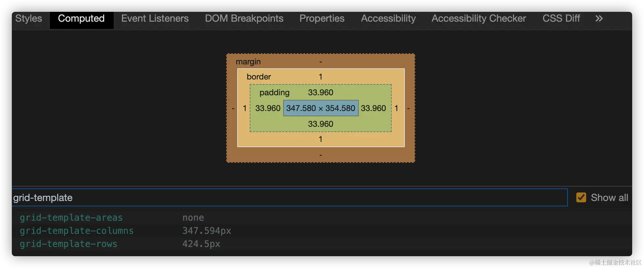The image size is (644, 268).
Task: Click the right margin dash value
Action: tap(408, 108)
